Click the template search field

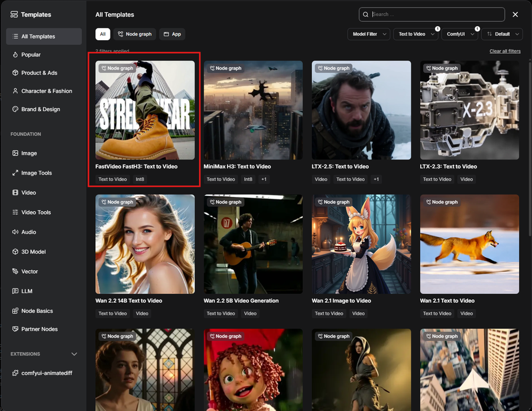[x=432, y=14]
